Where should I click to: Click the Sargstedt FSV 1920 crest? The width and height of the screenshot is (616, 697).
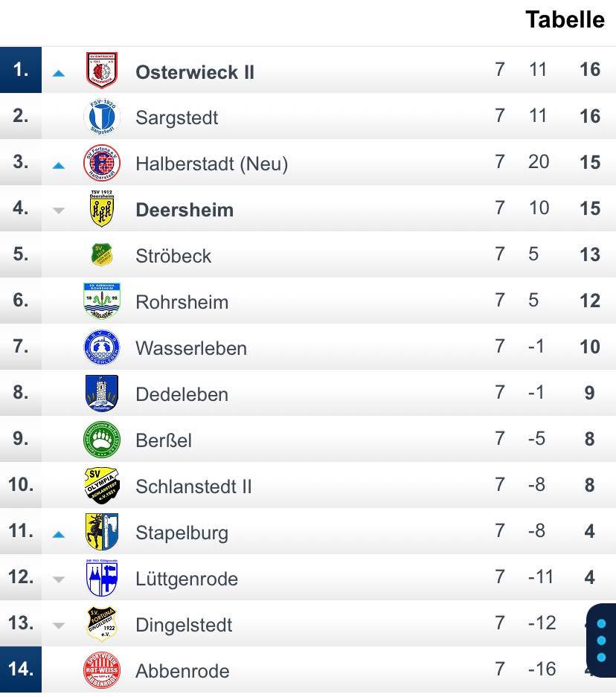(x=102, y=117)
